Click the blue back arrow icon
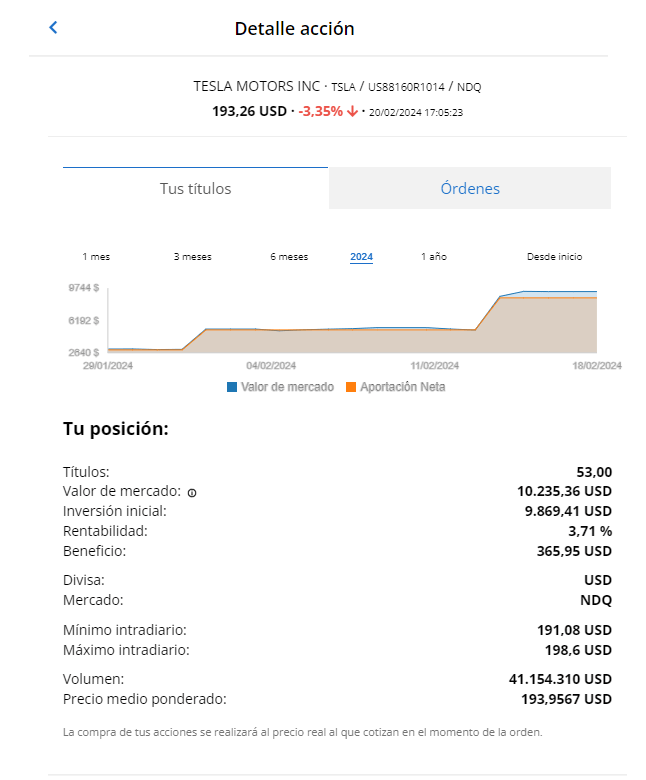This screenshot has width=646, height=780. (53, 27)
